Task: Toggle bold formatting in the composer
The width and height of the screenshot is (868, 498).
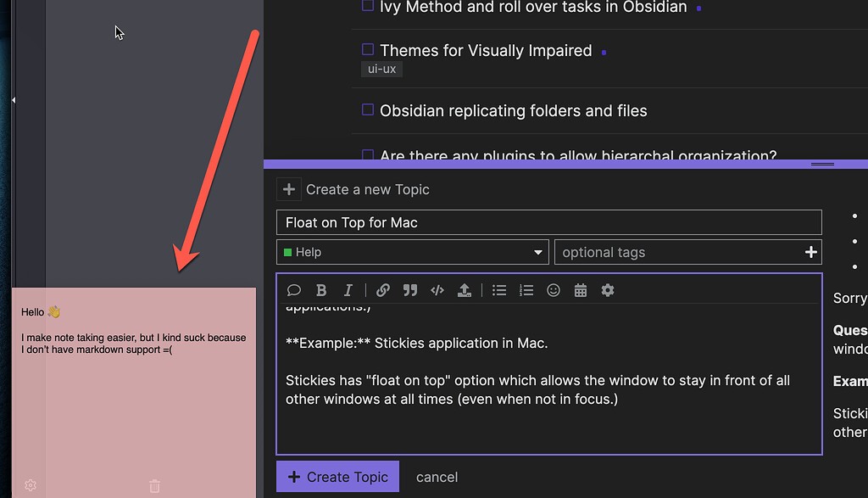Action: [321, 290]
